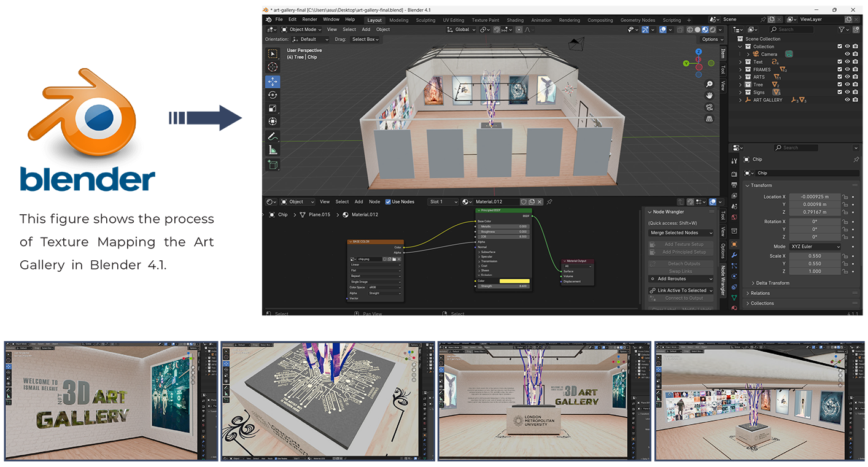Screen dimensions: 868x467
Task: Click the pan view hand icon
Action: (710, 96)
